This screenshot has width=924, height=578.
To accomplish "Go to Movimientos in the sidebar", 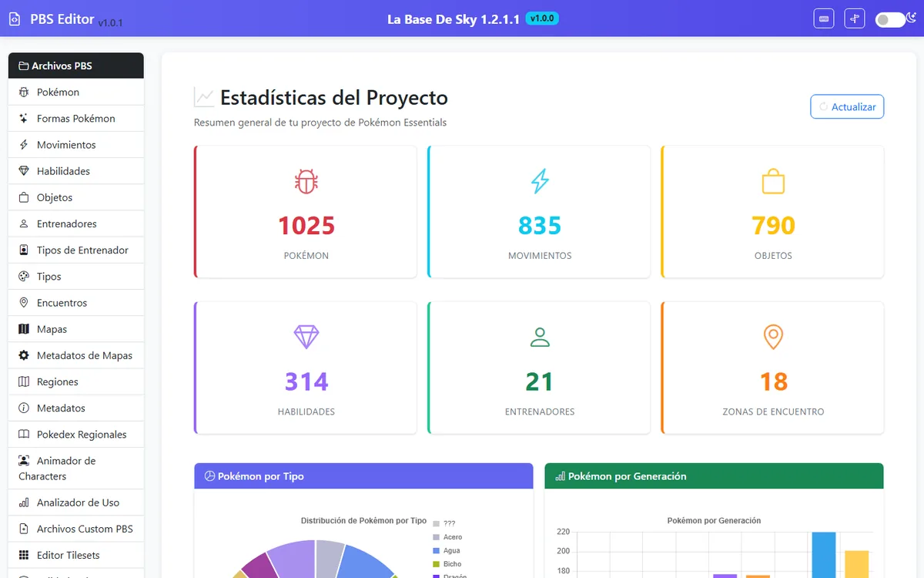I will click(75, 145).
